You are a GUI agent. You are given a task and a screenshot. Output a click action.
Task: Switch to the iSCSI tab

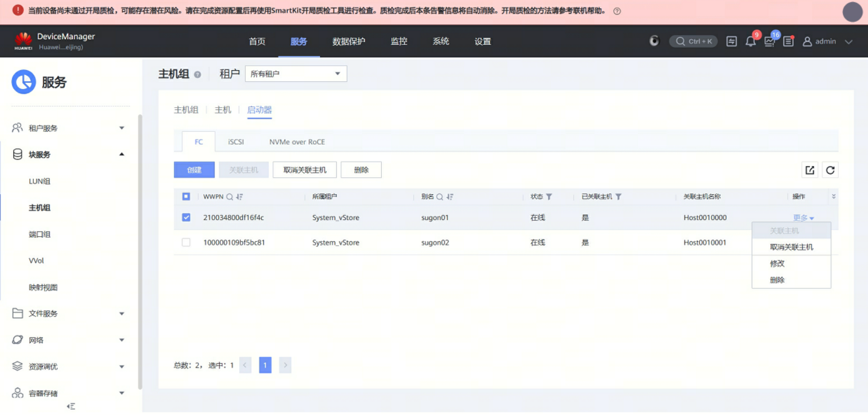pos(236,142)
